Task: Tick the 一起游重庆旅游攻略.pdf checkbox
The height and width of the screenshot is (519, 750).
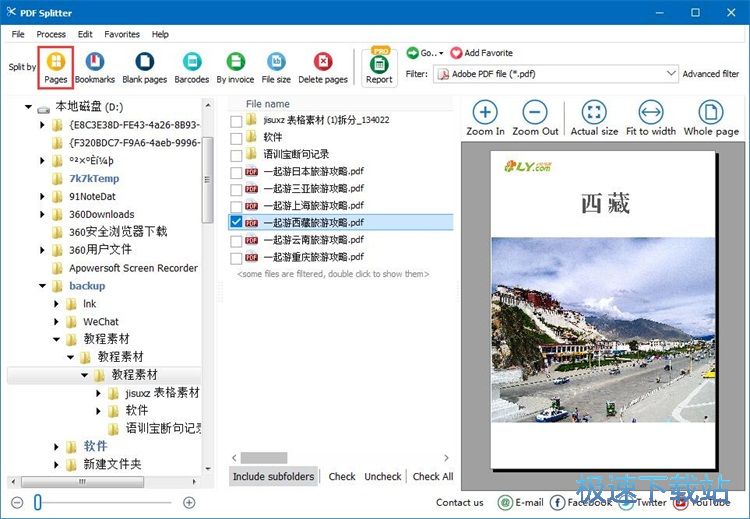Action: (x=236, y=257)
